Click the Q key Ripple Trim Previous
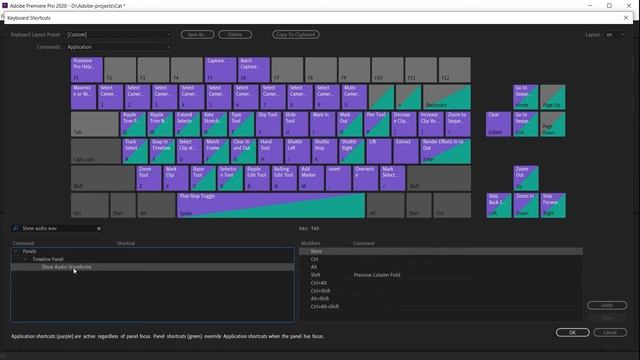 point(133,124)
